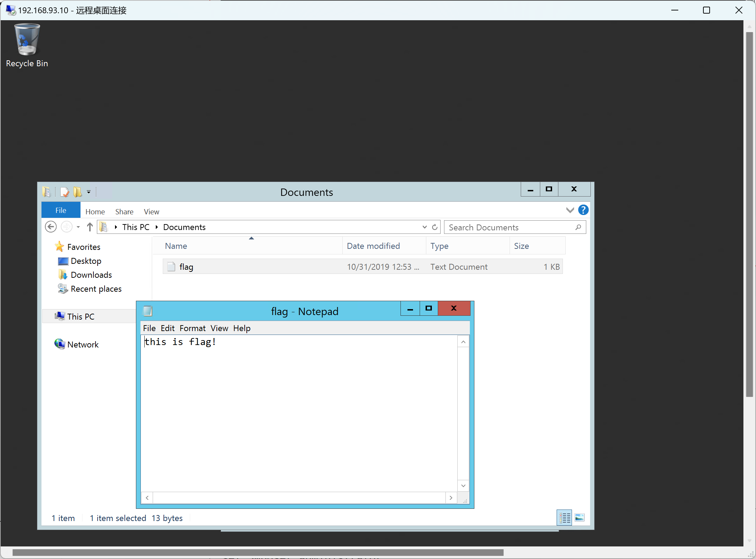The width and height of the screenshot is (756, 559).
Task: Click the quick access New Folder icon
Action: pyautogui.click(x=78, y=192)
